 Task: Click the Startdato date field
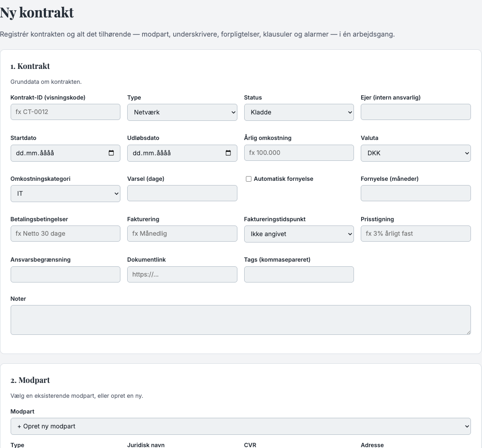65,153
